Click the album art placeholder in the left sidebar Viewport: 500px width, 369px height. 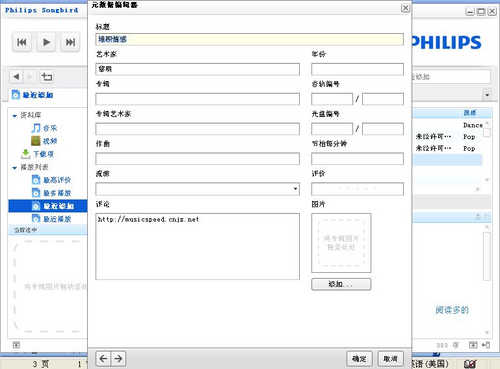pyautogui.click(x=50, y=287)
